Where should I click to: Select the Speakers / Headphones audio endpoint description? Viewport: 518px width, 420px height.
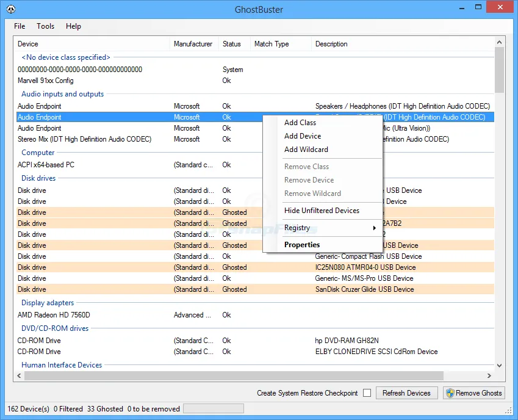[x=402, y=106]
